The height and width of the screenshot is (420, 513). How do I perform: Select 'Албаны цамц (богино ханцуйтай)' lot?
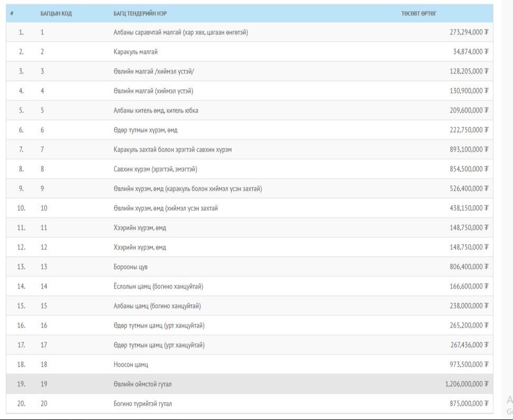pos(157,306)
